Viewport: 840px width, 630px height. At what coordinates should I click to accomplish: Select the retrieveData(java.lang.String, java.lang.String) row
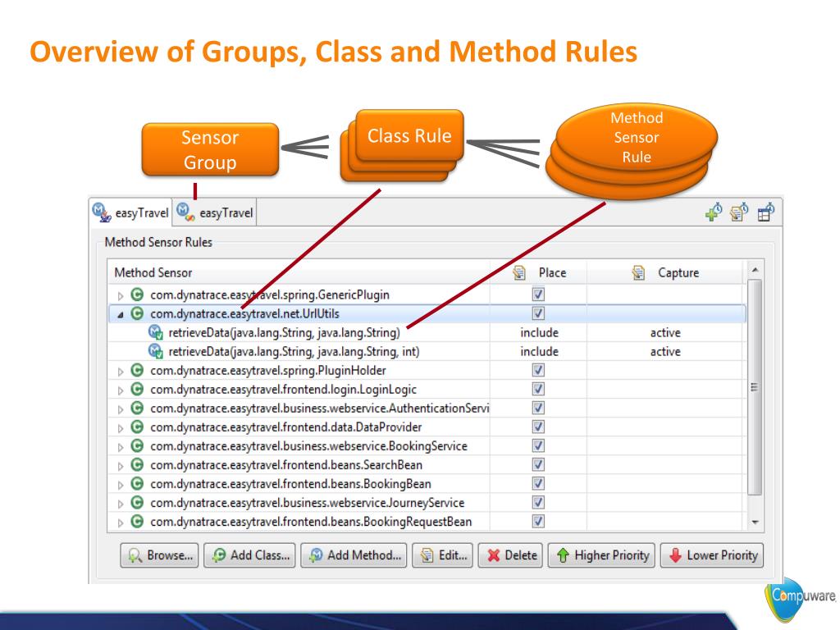(x=427, y=333)
